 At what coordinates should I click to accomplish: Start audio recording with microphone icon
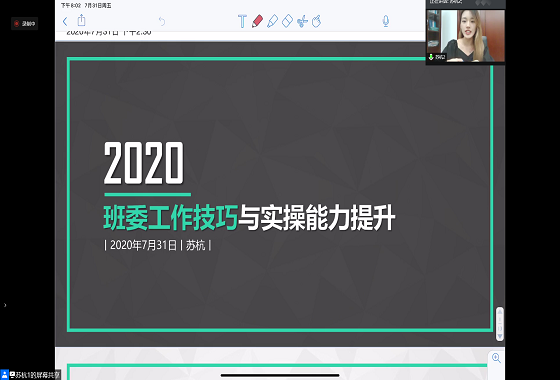coord(386,21)
